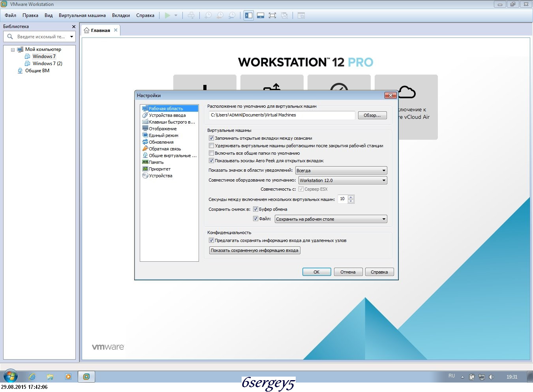The height and width of the screenshot is (392, 533).
Task: Open Windows Explorer folder taskbar icon
Action: [50, 377]
